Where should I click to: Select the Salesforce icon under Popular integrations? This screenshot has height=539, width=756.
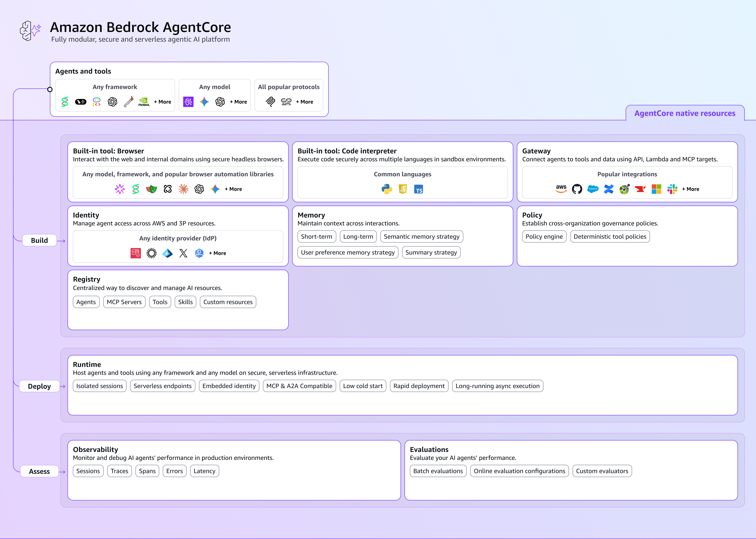coord(593,189)
